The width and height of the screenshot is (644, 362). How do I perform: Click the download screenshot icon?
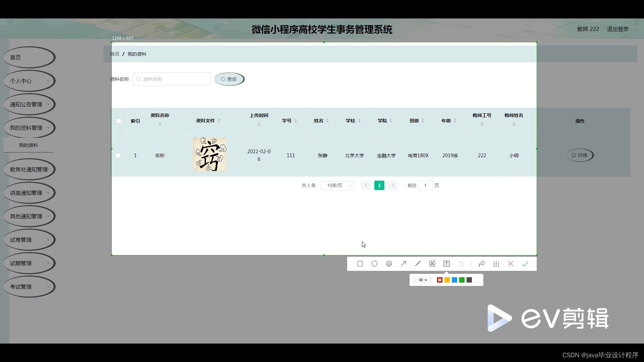click(x=496, y=264)
